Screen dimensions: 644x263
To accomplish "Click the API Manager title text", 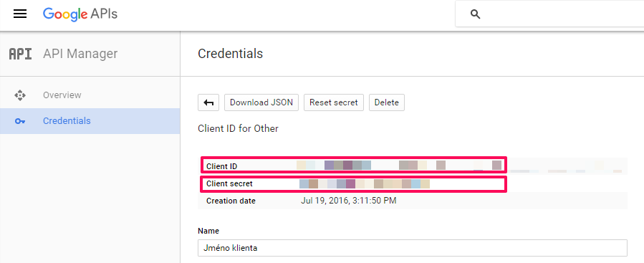I will tap(80, 54).
